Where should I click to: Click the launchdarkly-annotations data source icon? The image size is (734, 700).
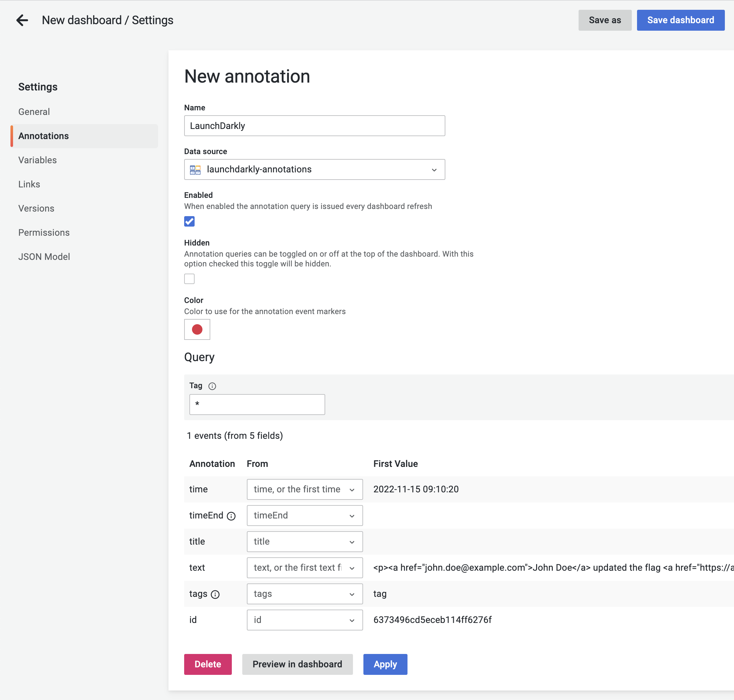195,170
